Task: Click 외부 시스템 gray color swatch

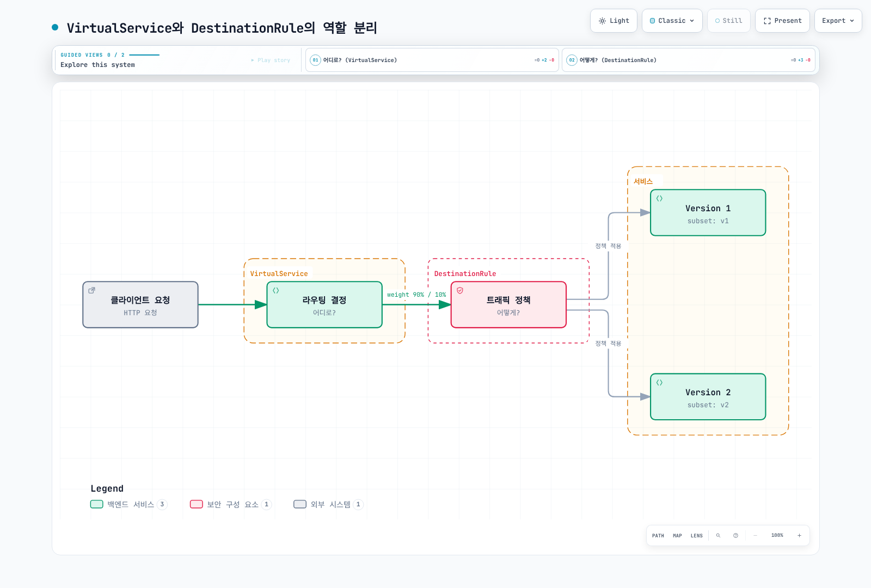Action: (x=300, y=504)
